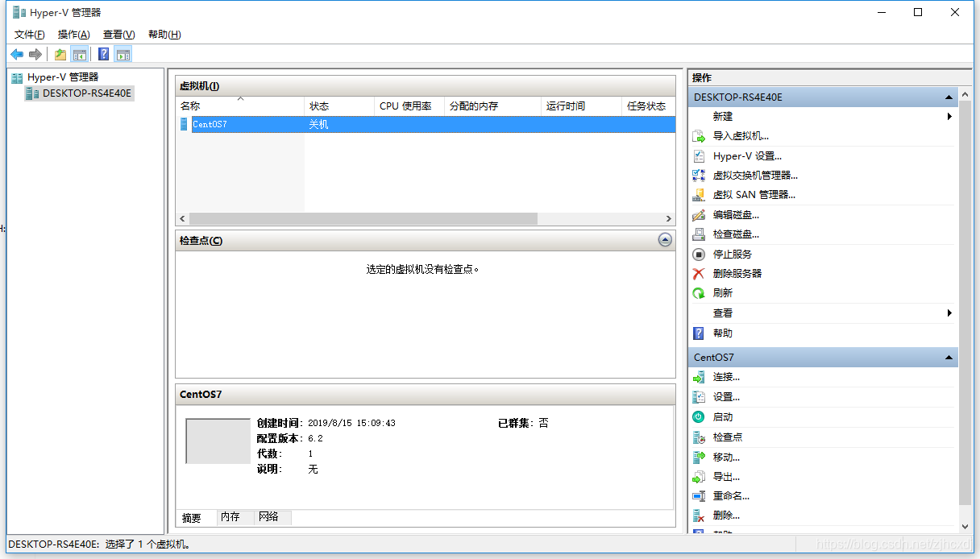Click the 重命名 icon in the actions pane
Viewport: 980px width, 559px height.
699,496
